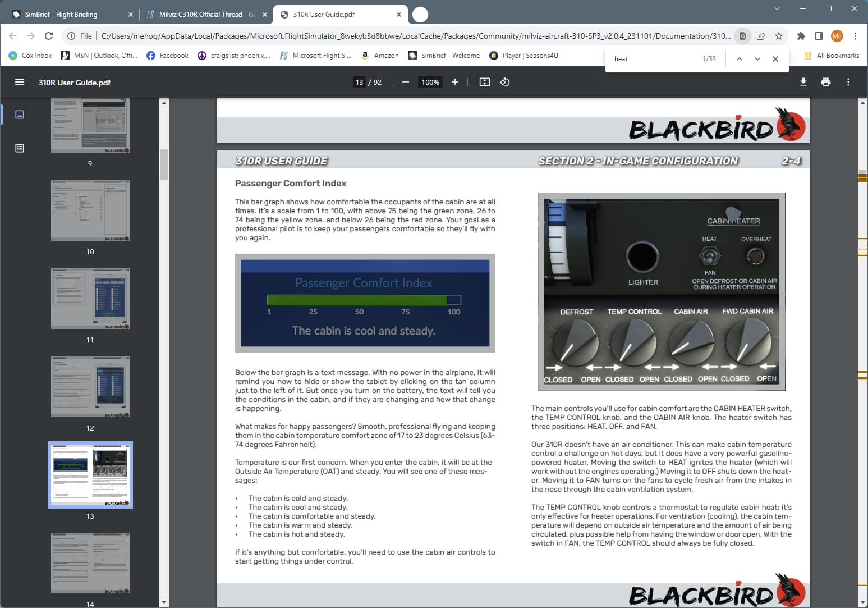Select page 14 thumbnail
This screenshot has width=868, height=608.
point(90,563)
